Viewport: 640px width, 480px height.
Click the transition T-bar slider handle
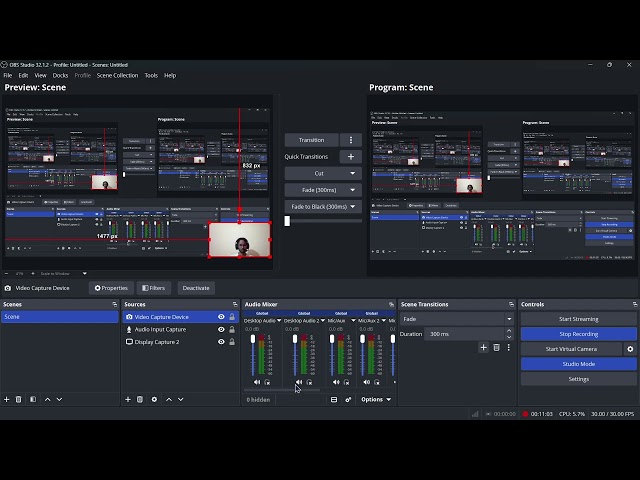pos(287,221)
